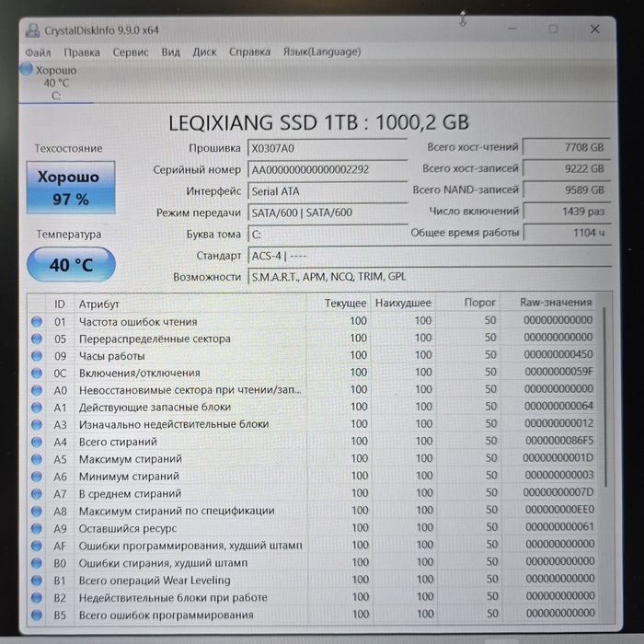Open the Язык(Language) menu
Image resolution: width=644 pixels, height=644 pixels.
point(322,52)
